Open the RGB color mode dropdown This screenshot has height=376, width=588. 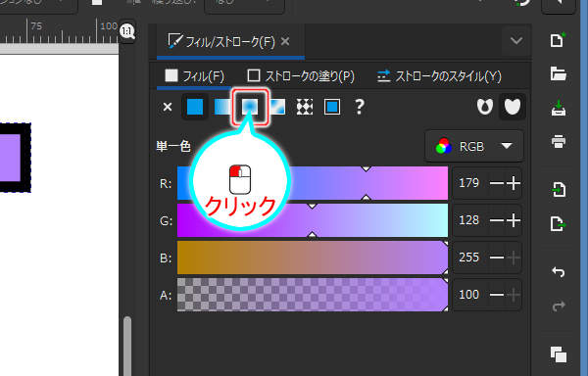pyautogui.click(x=474, y=146)
